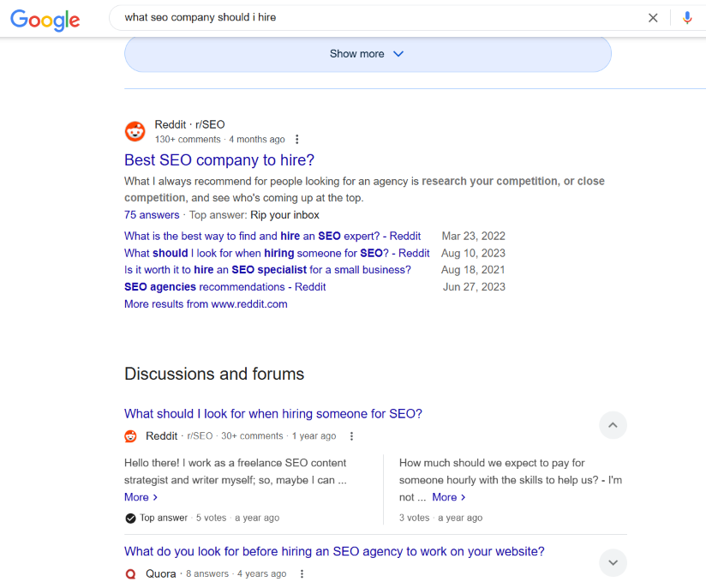The width and height of the screenshot is (706, 588).
Task: Clear the search box with X icon
Action: pos(653,17)
